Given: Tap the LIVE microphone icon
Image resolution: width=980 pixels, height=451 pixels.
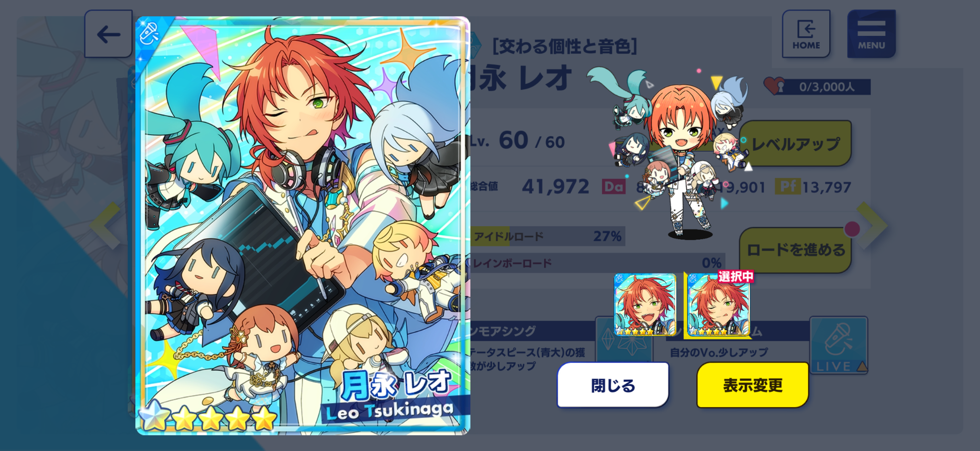Looking at the screenshot, I should click(838, 345).
